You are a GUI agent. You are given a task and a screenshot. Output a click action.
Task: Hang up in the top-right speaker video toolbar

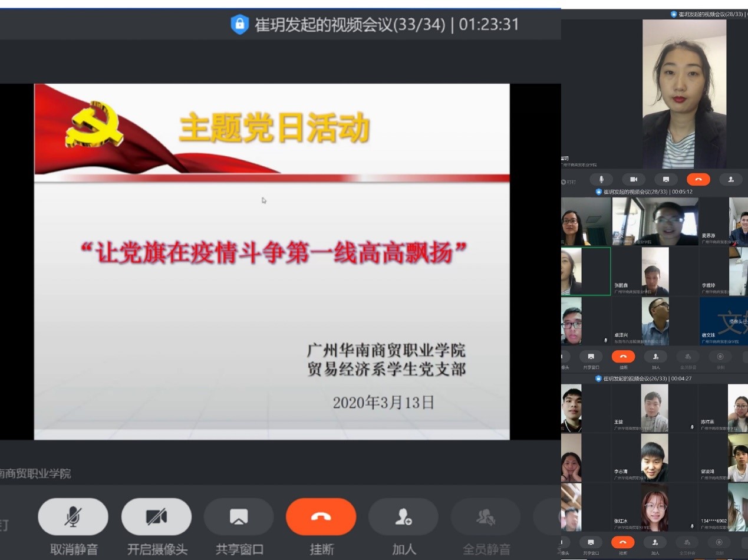698,179
